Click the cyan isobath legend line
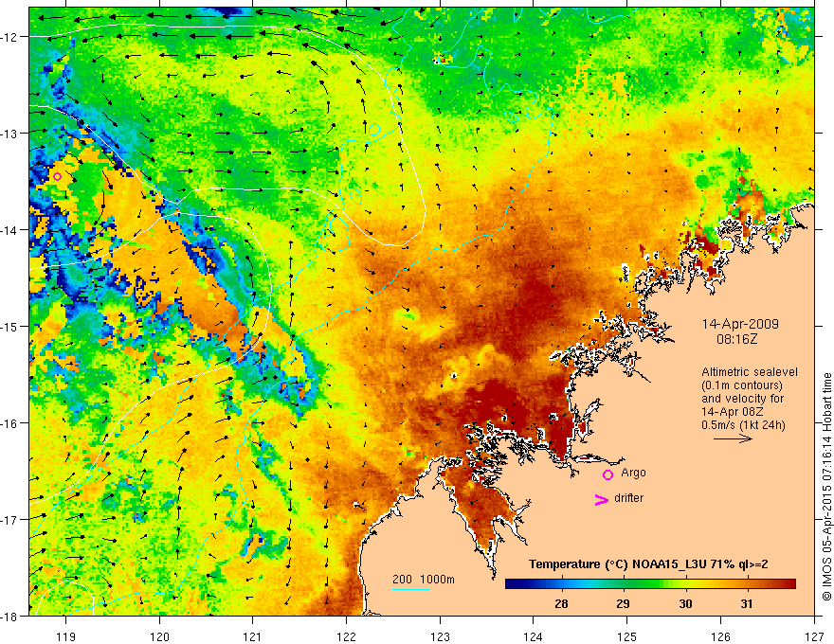834x644 pixels. [411, 589]
